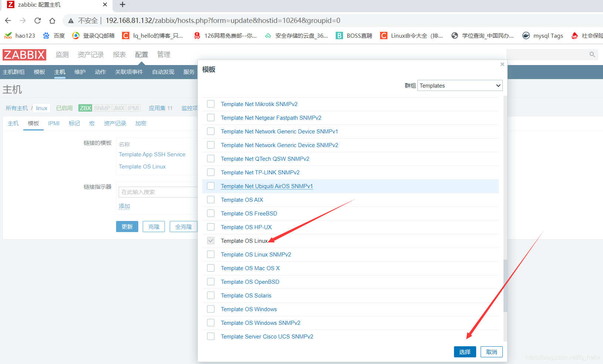Open linked Template OS Linux on host page
603x364 pixels.
click(142, 167)
